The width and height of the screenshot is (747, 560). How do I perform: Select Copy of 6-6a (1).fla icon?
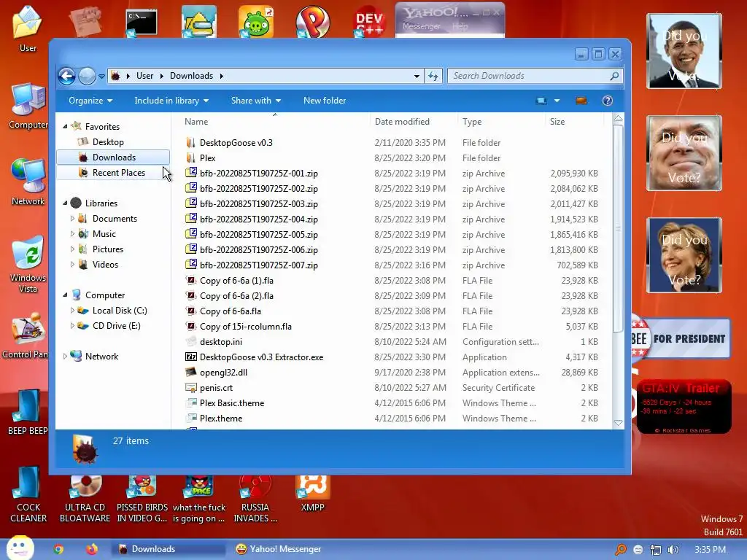click(x=191, y=281)
